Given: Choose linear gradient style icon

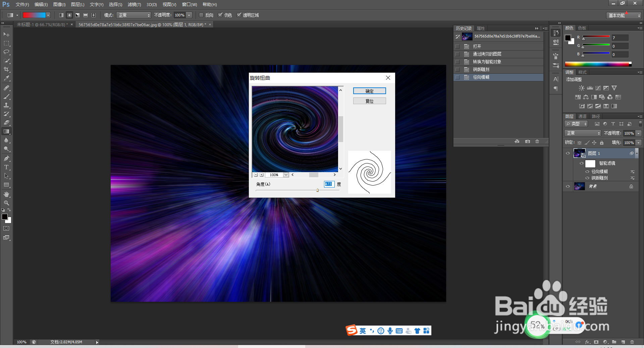Looking at the screenshot, I should point(61,15).
